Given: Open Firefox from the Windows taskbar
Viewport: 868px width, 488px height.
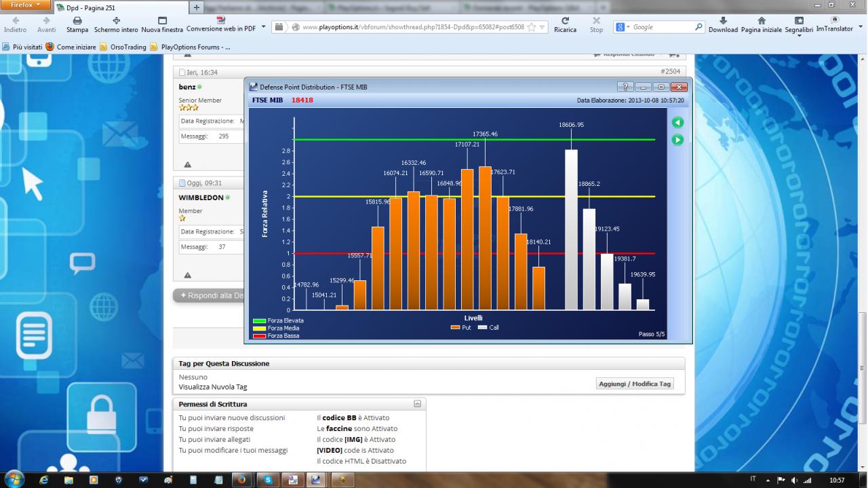Looking at the screenshot, I should click(x=241, y=480).
